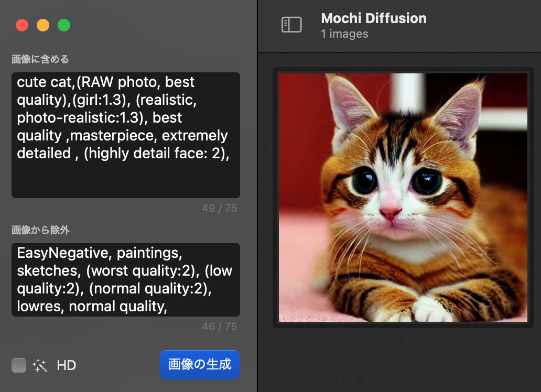Viewport: 541px width, 392px height.
Task: Focus the 画像から除外 negative prompt field
Action: [x=125, y=279]
